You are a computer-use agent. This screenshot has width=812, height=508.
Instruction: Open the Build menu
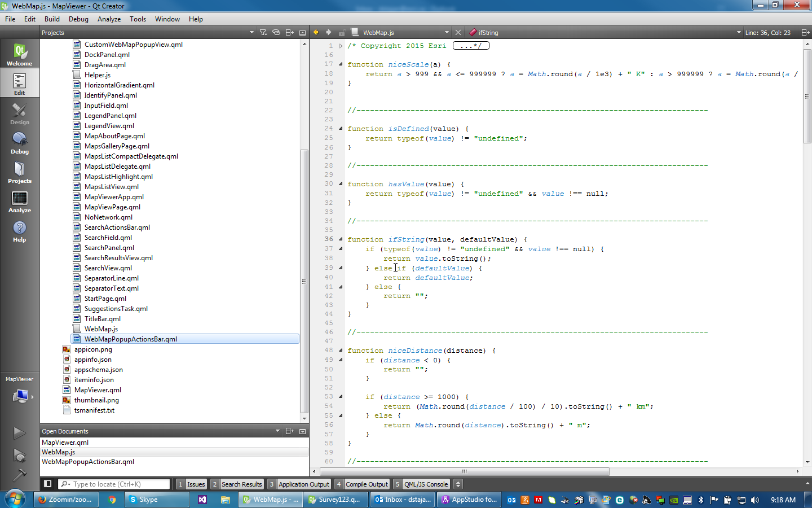click(52, 19)
